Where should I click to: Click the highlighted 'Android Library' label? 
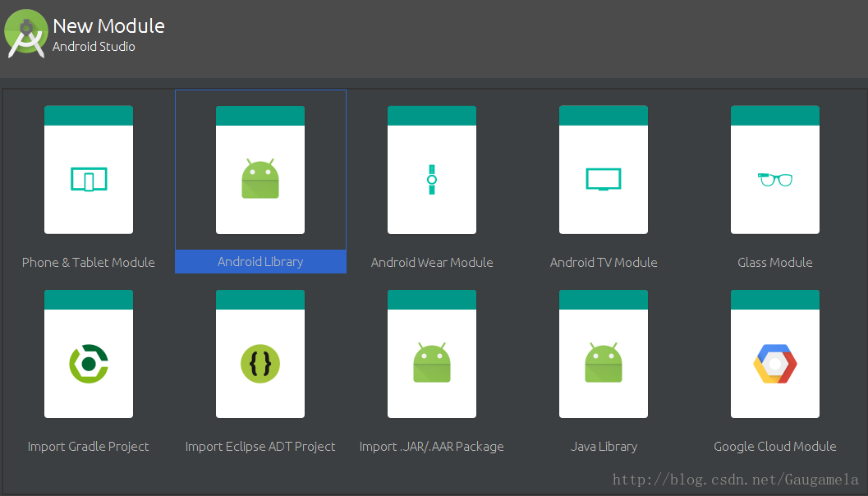pyautogui.click(x=260, y=262)
